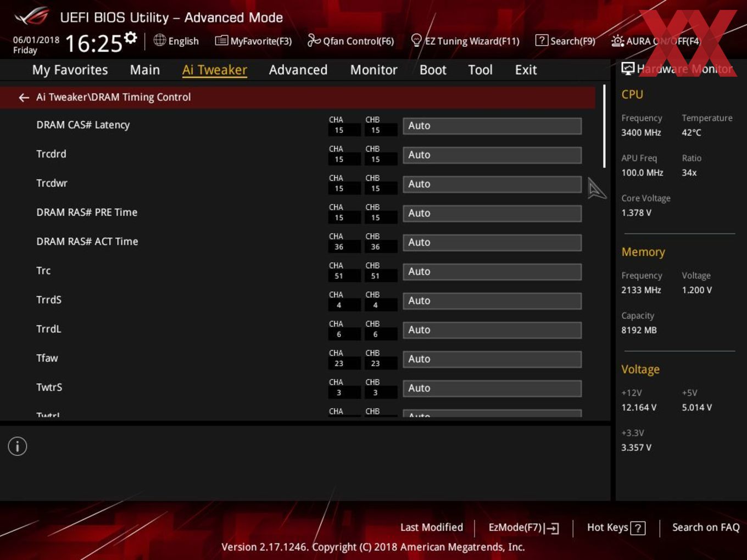
Task: Click the Trcdwr label
Action: click(52, 183)
